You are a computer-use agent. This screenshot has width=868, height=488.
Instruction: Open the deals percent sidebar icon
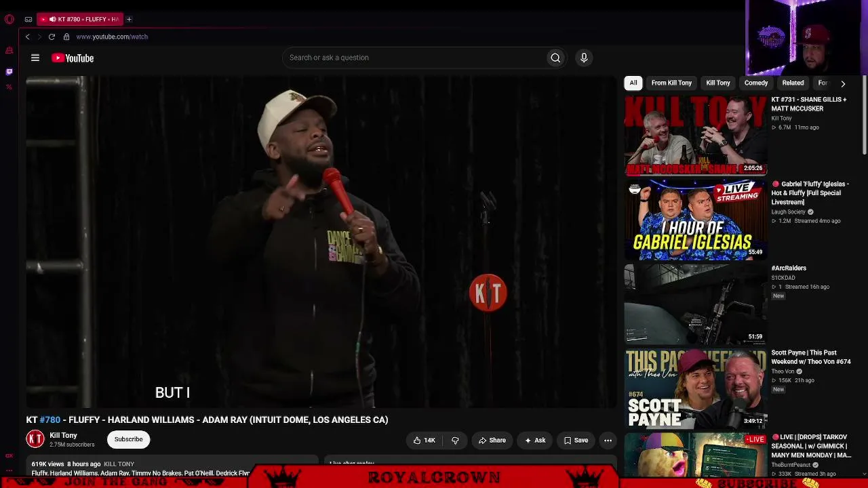[x=9, y=87]
